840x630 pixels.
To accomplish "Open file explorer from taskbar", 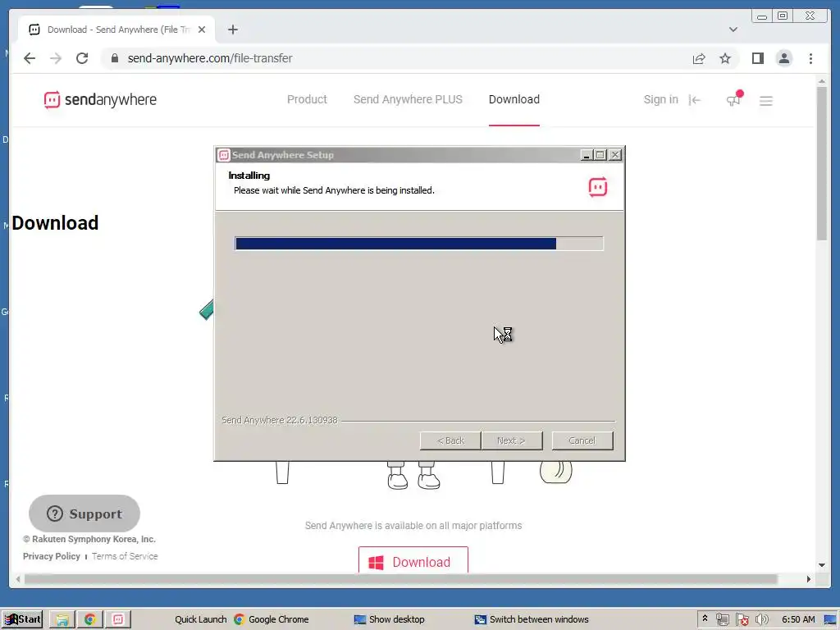I will click(x=62, y=620).
